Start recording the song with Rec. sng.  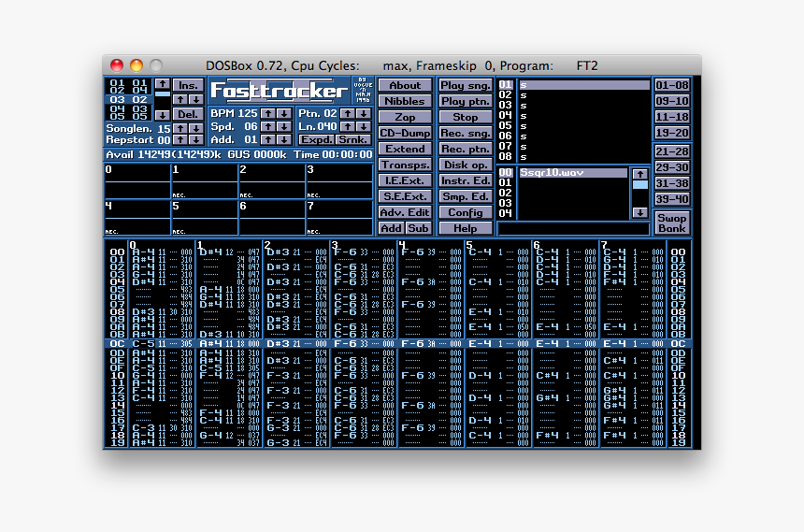coord(466,133)
